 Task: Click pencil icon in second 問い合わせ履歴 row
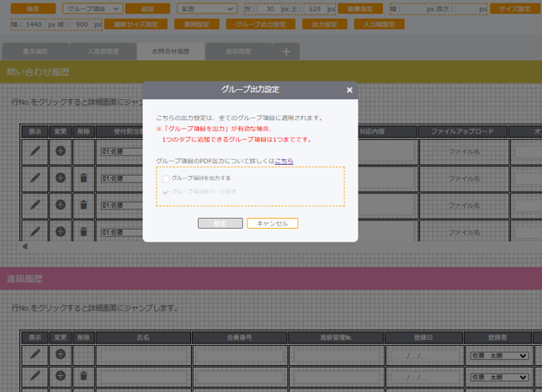(35, 177)
